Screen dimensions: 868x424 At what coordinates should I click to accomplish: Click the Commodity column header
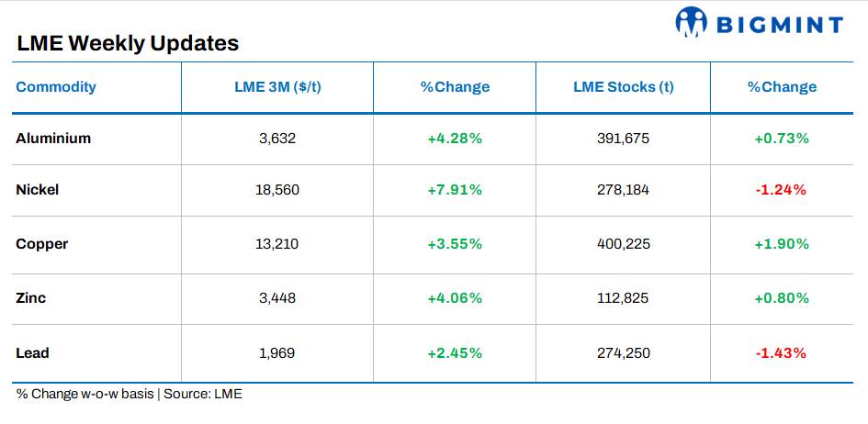[56, 87]
